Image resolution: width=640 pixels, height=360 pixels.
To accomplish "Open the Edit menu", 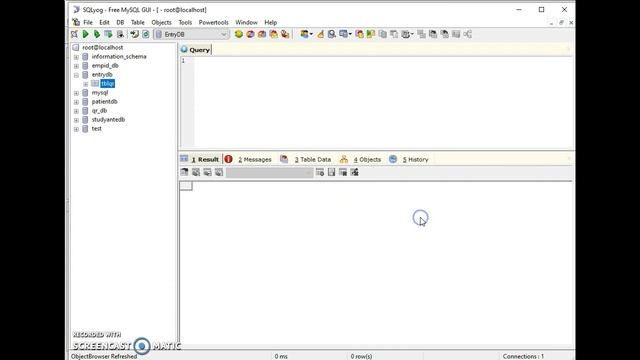I will pos(104,22).
